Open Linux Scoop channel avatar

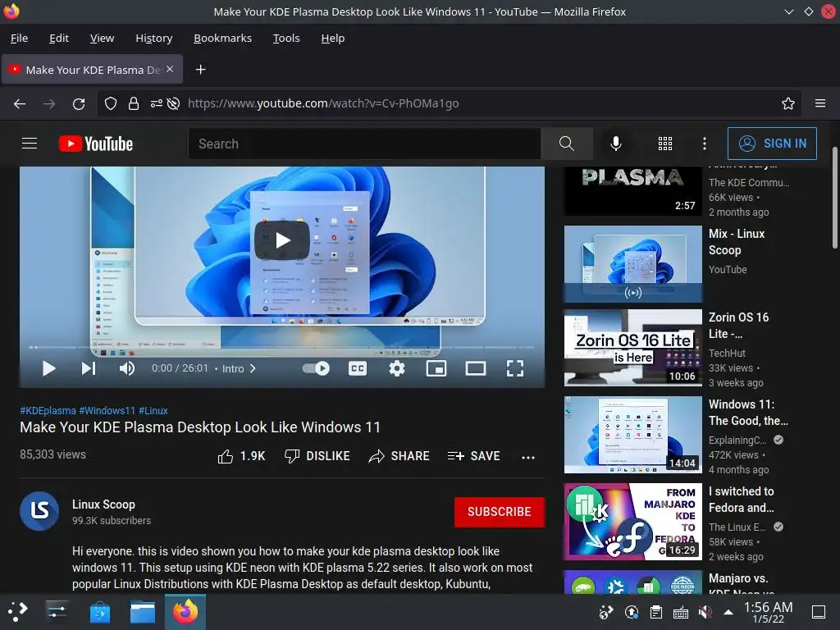(x=39, y=511)
